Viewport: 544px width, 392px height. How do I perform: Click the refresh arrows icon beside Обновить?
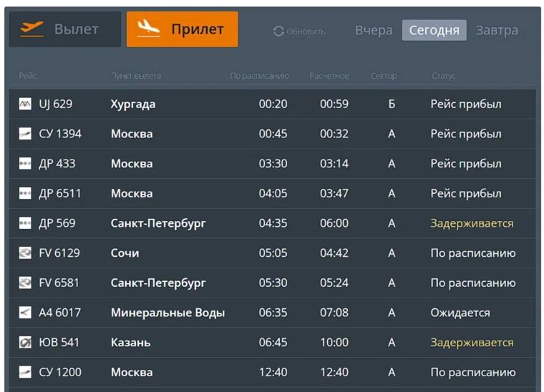pos(278,31)
